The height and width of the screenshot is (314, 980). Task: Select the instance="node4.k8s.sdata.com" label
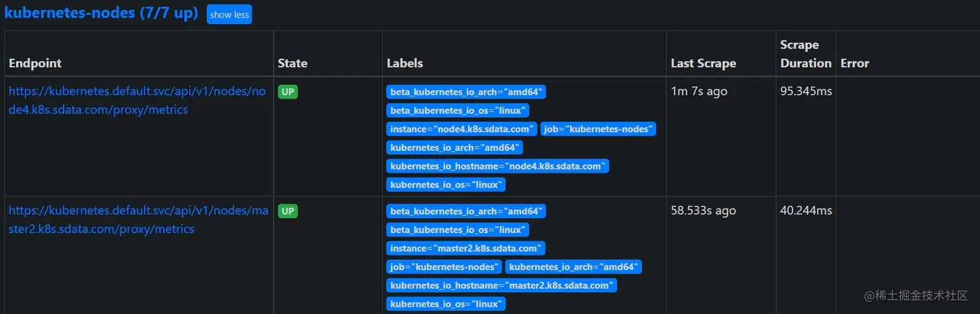(462, 129)
